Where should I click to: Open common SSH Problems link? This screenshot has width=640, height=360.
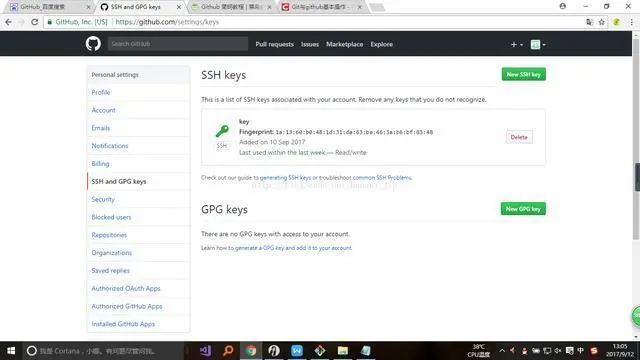point(382,178)
